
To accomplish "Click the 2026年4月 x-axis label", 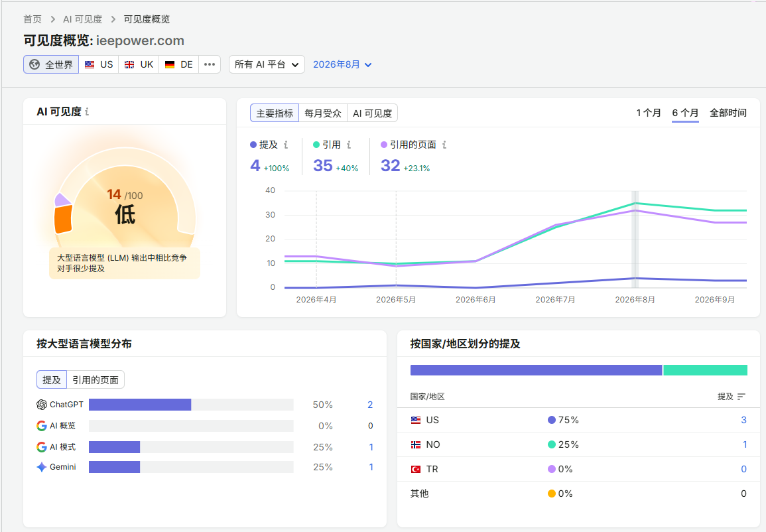I will click(x=316, y=299).
